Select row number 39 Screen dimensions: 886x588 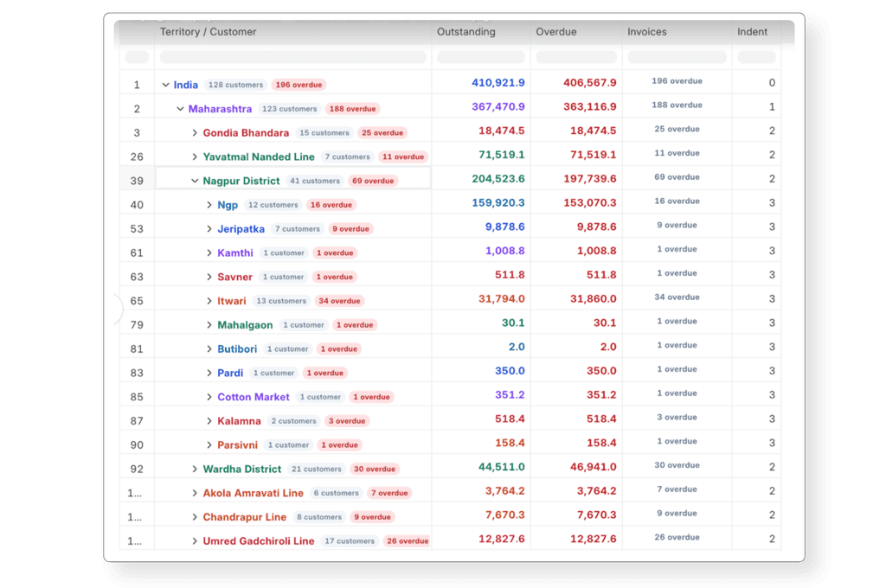137,181
